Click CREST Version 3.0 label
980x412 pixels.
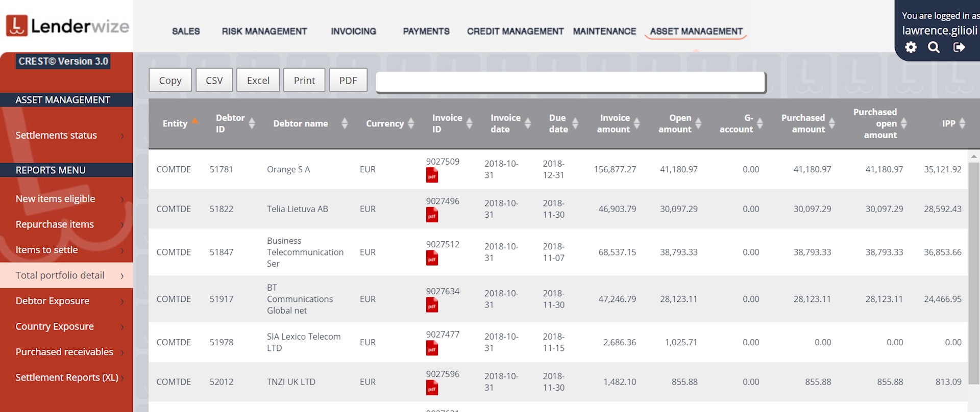coord(63,61)
